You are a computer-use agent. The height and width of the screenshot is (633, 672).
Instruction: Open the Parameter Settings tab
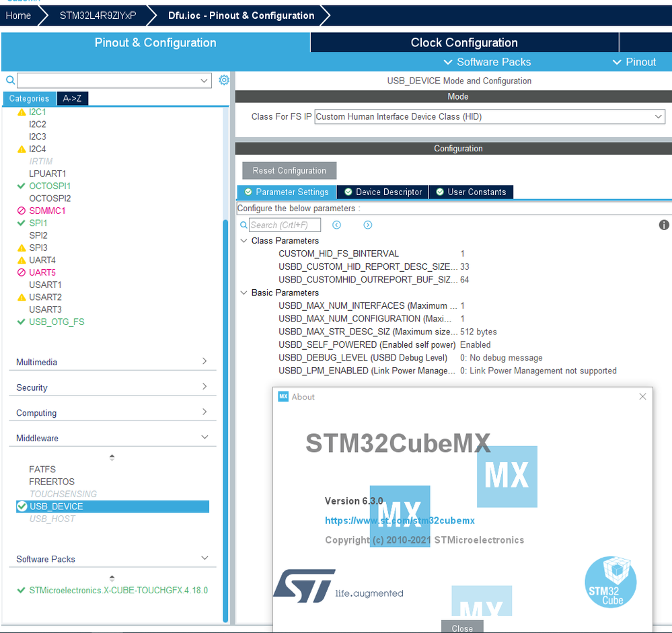pos(287,192)
